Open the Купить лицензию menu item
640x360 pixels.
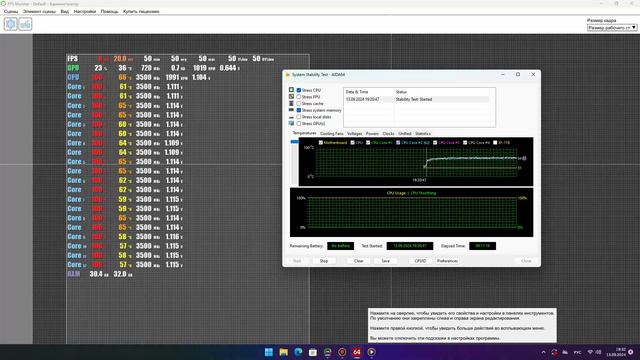141,11
